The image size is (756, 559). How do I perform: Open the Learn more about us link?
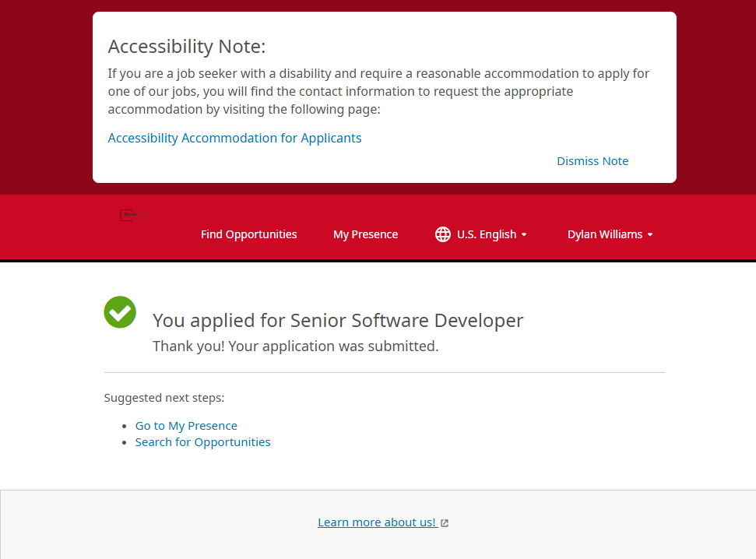[377, 522]
